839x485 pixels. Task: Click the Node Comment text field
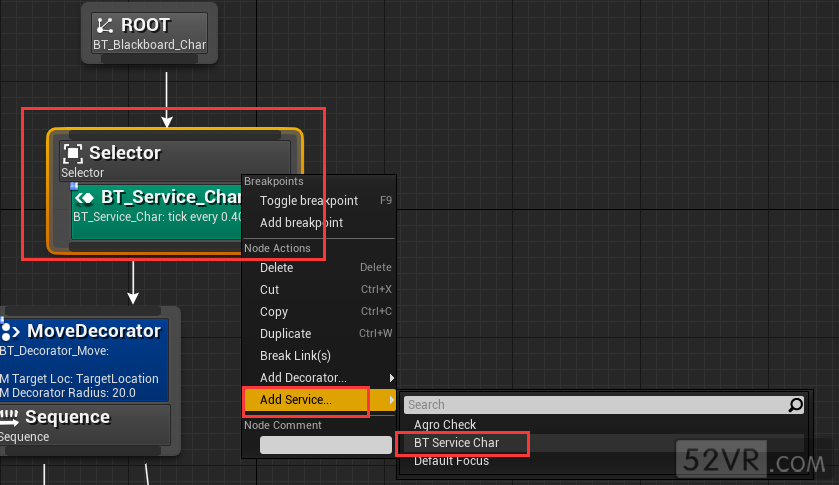pyautogui.click(x=325, y=445)
